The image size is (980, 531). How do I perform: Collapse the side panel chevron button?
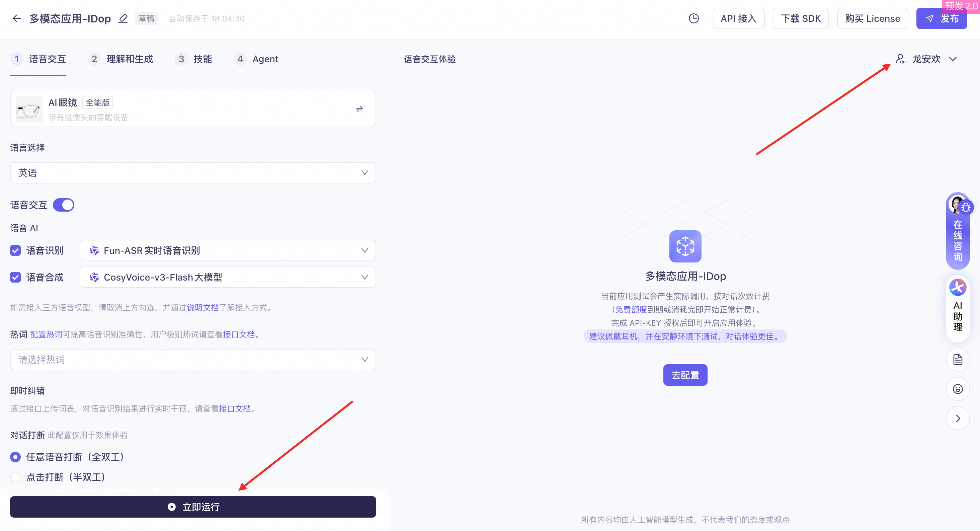point(957,418)
